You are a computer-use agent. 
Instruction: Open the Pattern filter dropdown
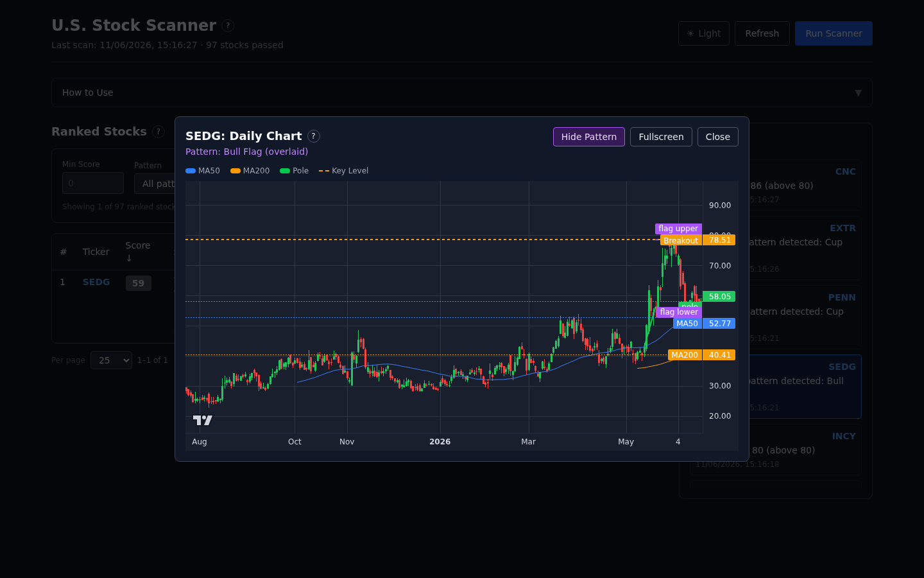tap(155, 184)
